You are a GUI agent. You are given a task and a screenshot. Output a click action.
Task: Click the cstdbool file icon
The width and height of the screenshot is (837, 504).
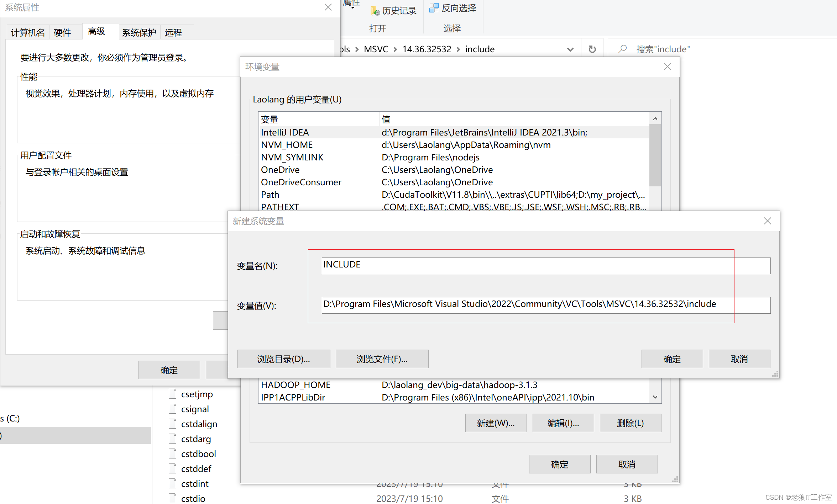pyautogui.click(x=173, y=454)
